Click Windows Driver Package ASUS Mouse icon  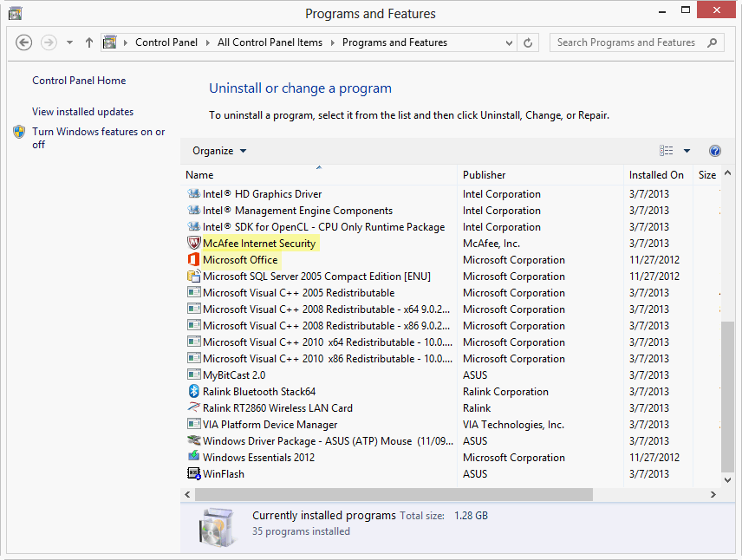[194, 440]
